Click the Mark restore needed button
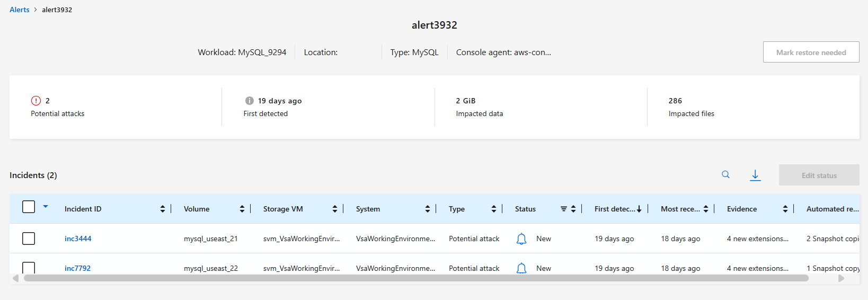The width and height of the screenshot is (868, 300). click(811, 52)
